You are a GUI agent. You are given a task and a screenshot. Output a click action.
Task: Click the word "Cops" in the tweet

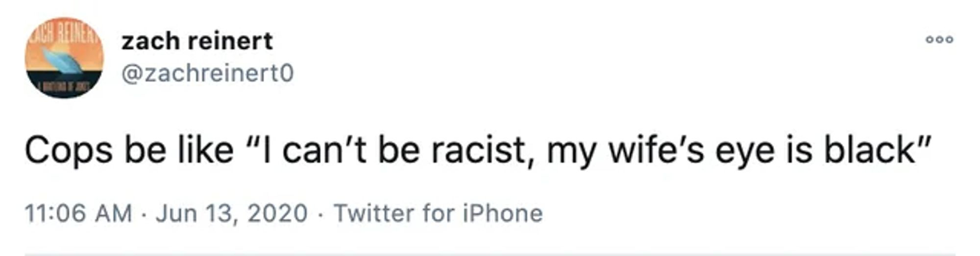tap(69, 151)
